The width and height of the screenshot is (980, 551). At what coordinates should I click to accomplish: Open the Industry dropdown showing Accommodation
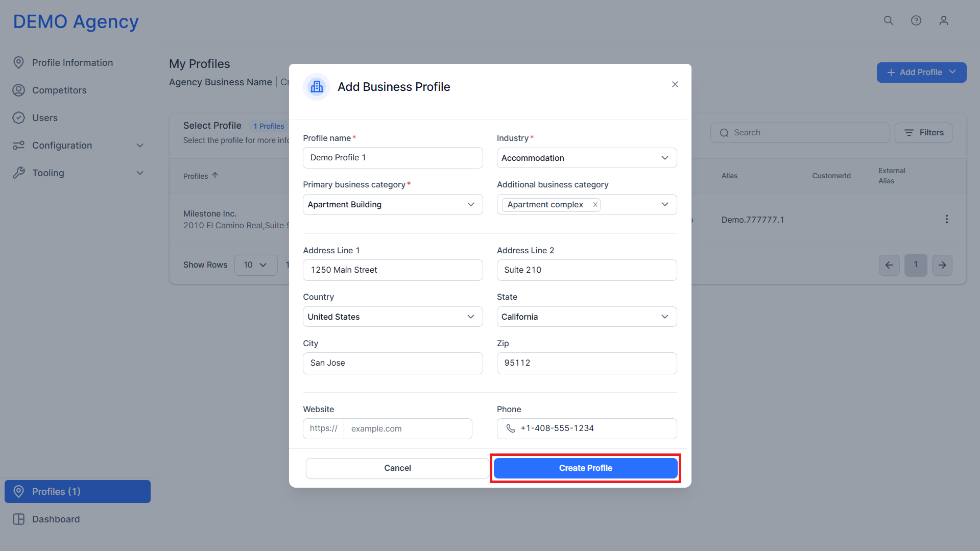(587, 158)
